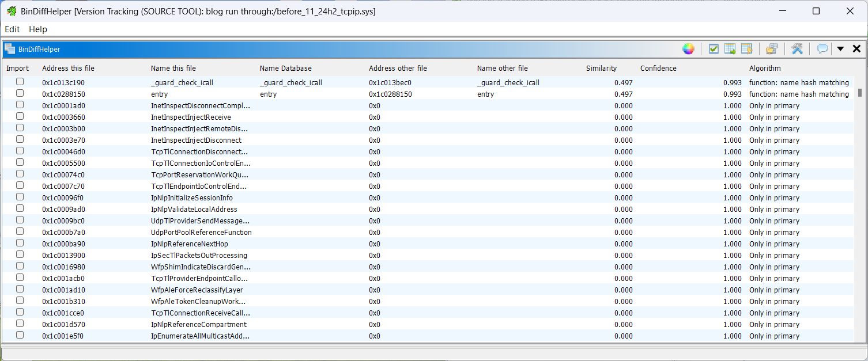The image size is (868, 361).
Task: Click the folder and windows toolbar icon
Action: coord(772,49)
